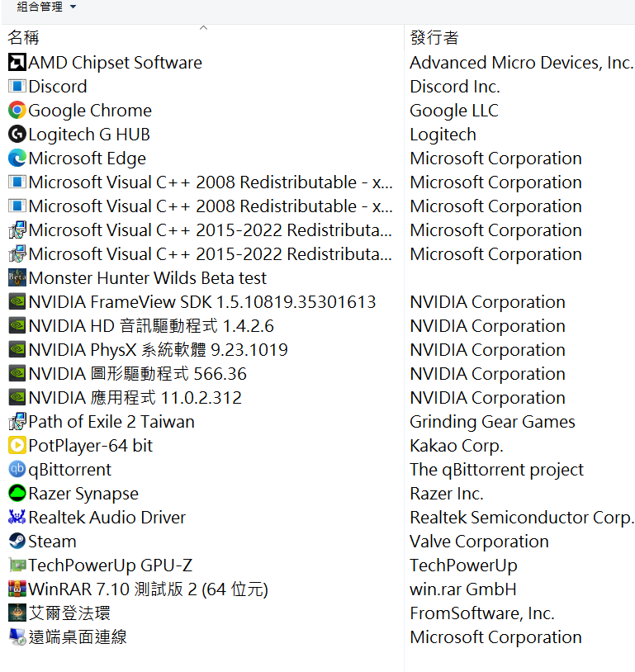Click the Google Chrome icon
This screenshot has width=635, height=672.
pos(17,111)
